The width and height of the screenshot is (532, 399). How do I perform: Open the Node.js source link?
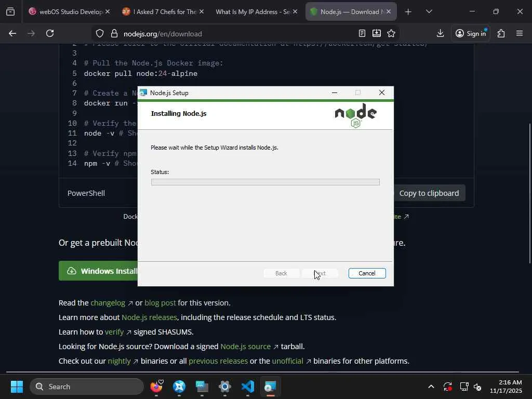tap(246, 347)
